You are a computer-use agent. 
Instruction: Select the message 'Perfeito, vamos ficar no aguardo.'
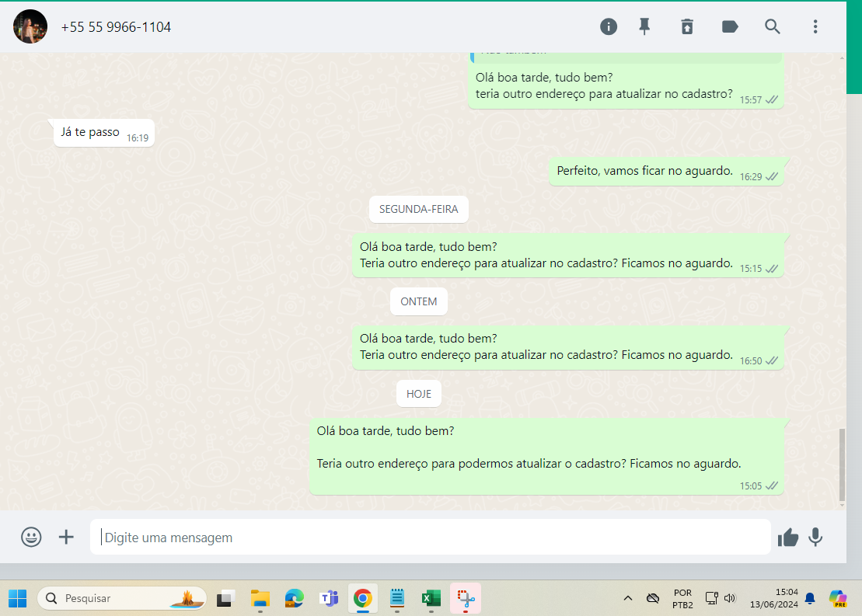click(666, 172)
